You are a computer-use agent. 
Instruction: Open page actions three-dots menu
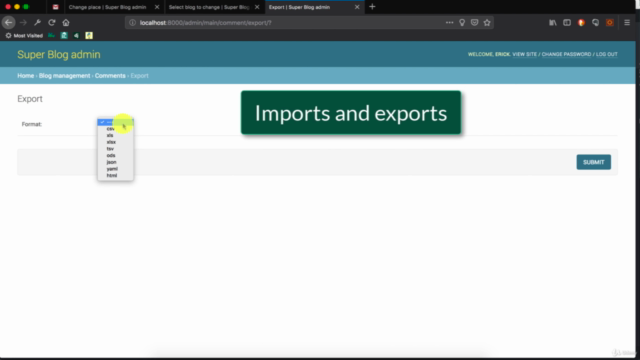tap(449, 22)
